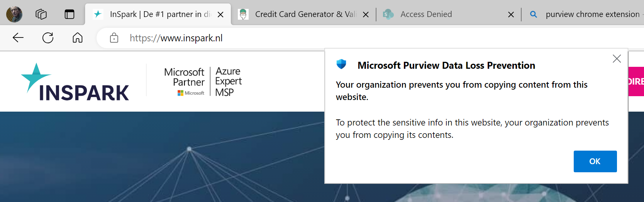Switch to the InSpark tab
Viewport: 644px width, 202px height.
point(154,14)
